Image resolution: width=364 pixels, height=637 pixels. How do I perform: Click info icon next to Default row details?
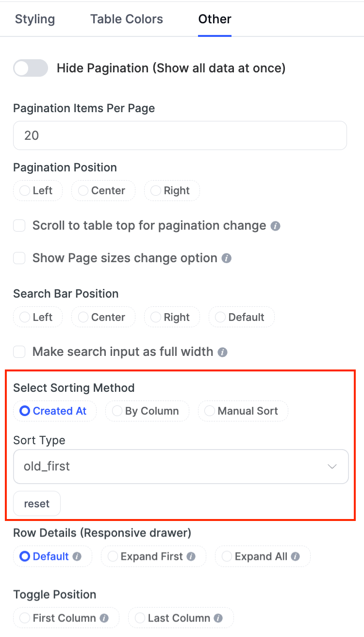77,557
